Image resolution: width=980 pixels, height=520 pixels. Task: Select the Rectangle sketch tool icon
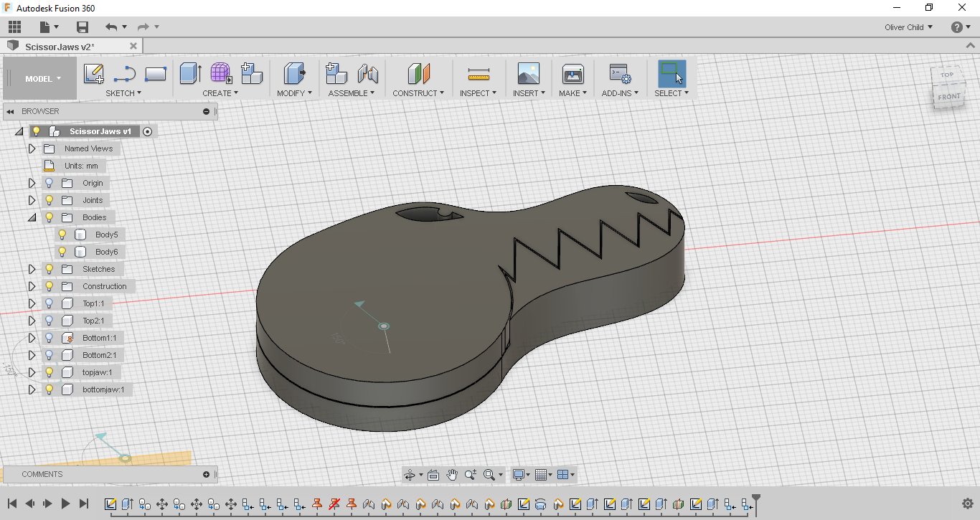(156, 74)
